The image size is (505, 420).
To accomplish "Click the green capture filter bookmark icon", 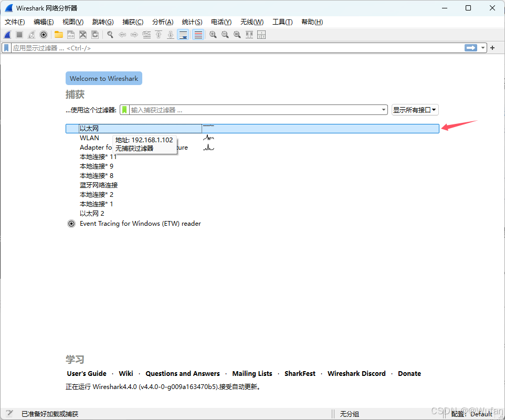I will (124, 110).
